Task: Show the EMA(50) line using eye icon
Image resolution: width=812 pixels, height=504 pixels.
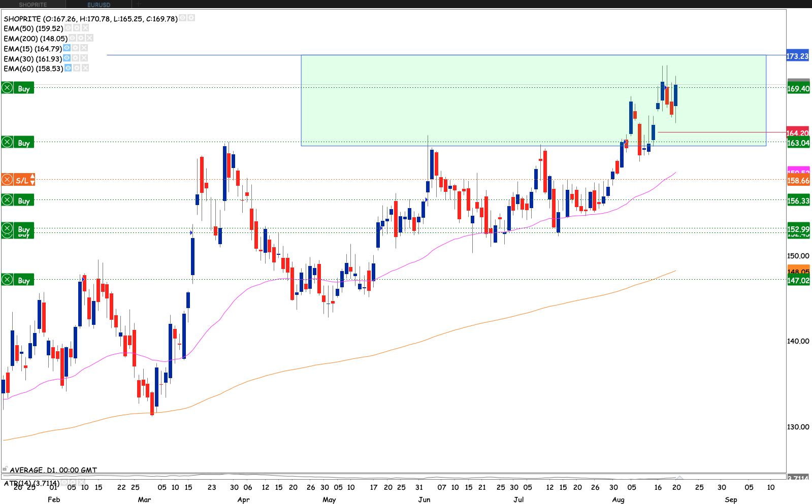Action: 68,28
